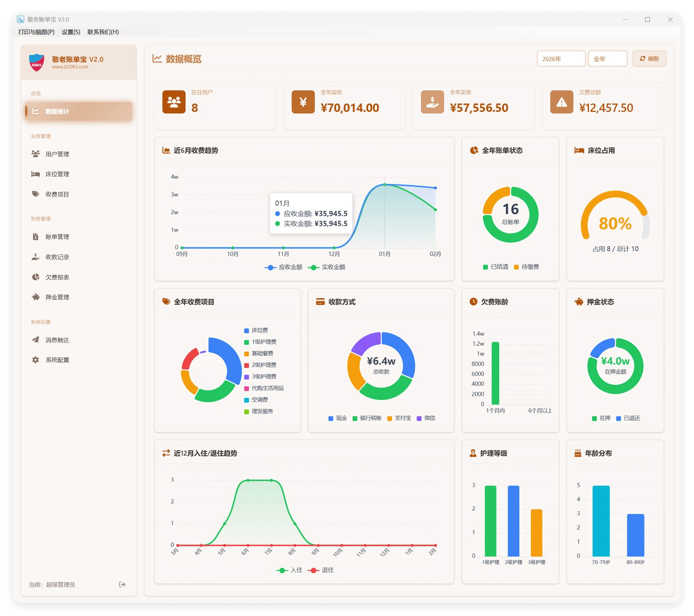Expand the 全年 period dropdown
Image resolution: width=694 pixels, height=616 pixels.
[607, 59]
